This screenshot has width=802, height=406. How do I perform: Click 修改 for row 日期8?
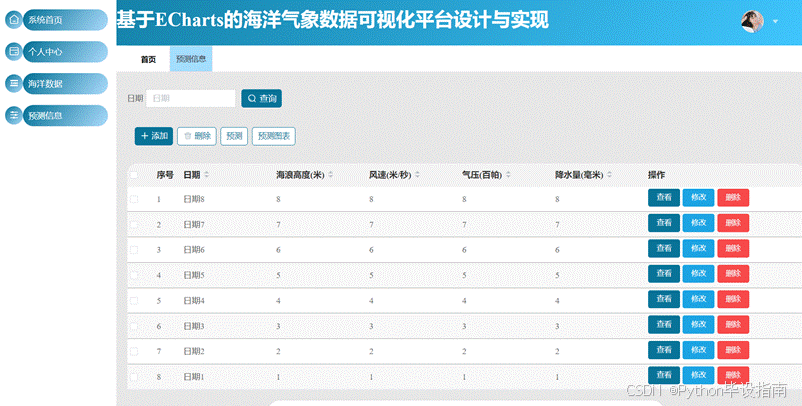(698, 197)
